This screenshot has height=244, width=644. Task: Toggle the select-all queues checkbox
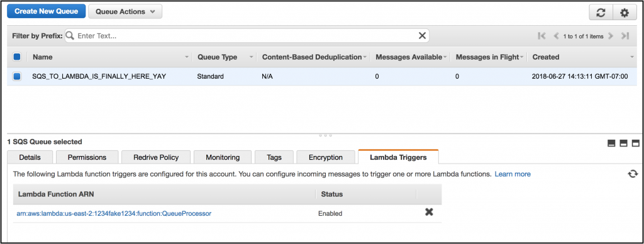(17, 57)
